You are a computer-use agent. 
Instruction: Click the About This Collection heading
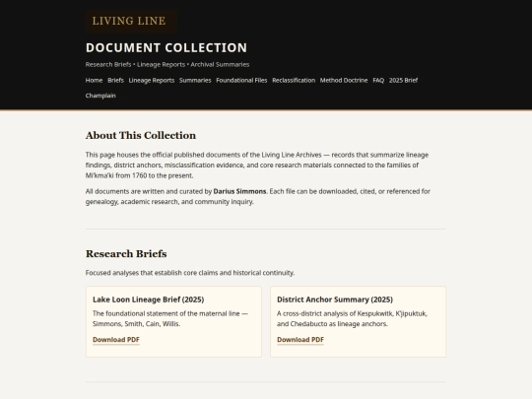click(x=141, y=135)
